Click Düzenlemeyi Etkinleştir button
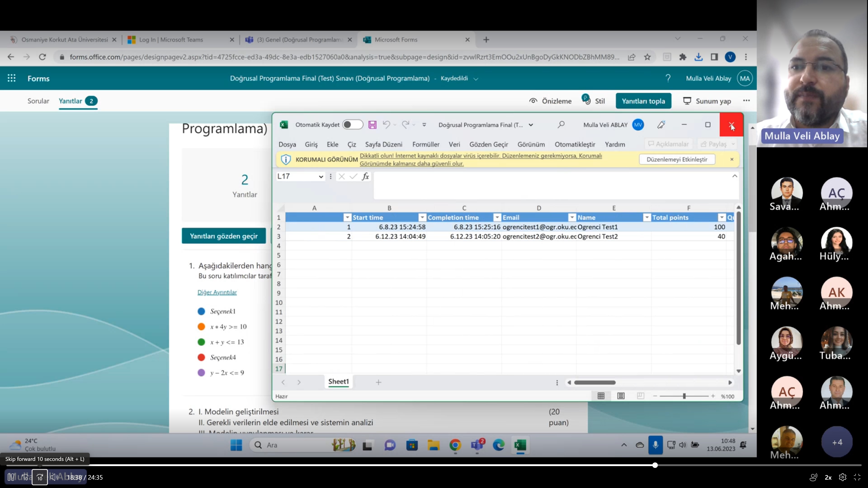 pos(677,159)
